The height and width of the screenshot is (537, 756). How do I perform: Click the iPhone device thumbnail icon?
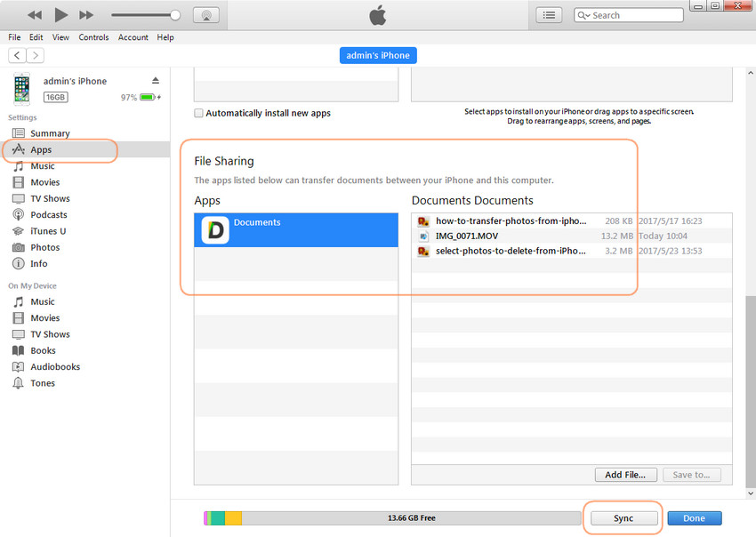tap(21, 89)
